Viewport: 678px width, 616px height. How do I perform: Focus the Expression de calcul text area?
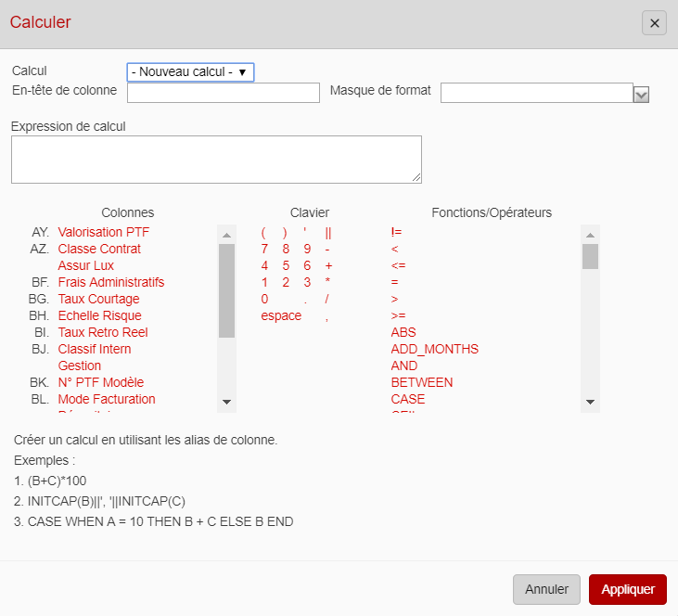(x=216, y=159)
